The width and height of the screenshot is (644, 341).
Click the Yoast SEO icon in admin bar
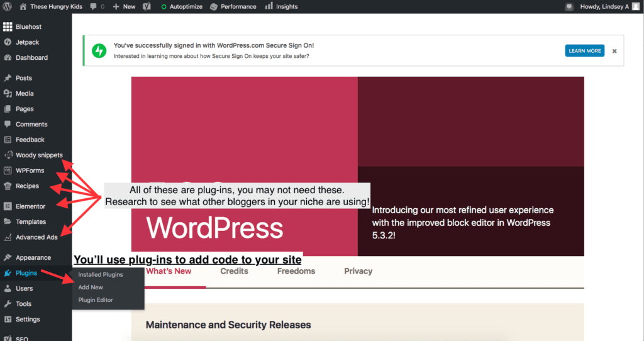pyautogui.click(x=147, y=6)
